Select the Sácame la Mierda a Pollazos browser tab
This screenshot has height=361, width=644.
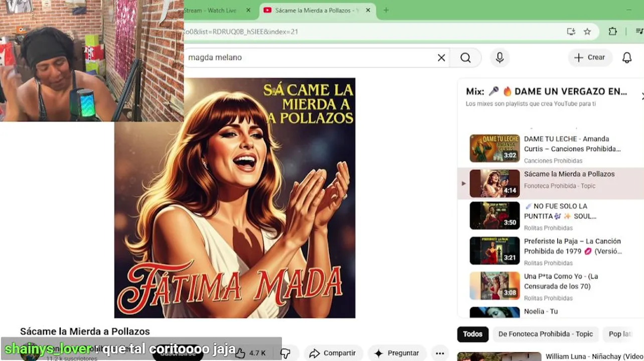(317, 10)
